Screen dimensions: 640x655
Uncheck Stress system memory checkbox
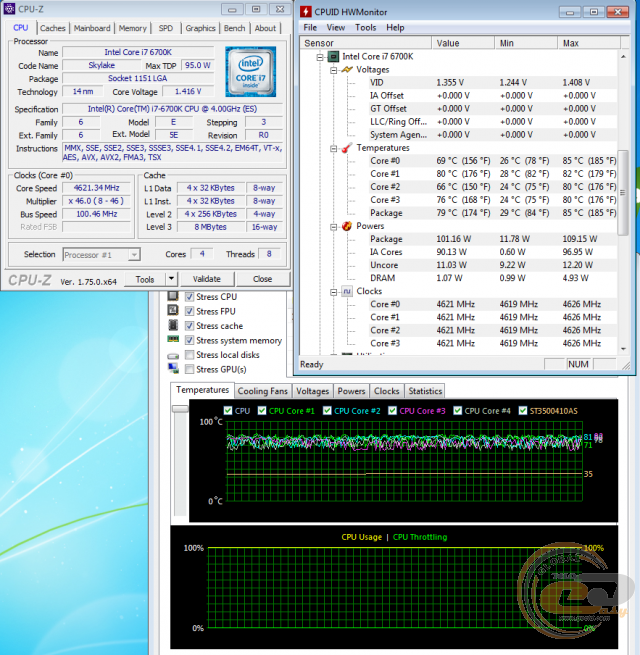pos(189,340)
